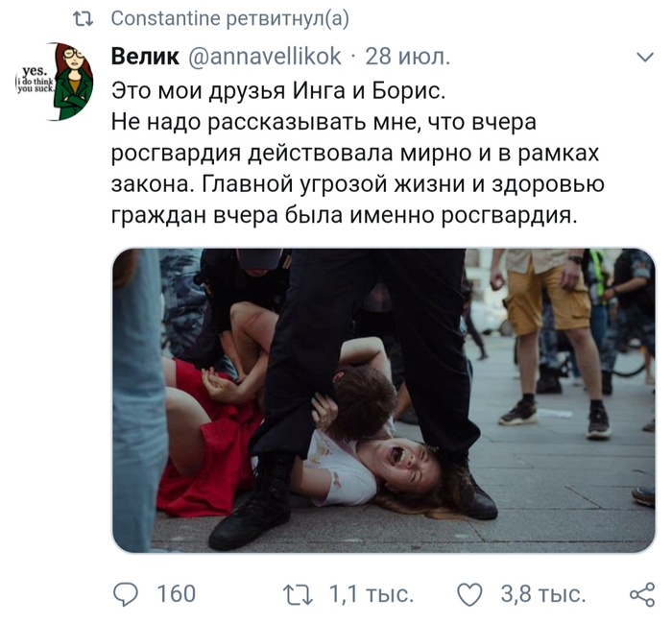Retweet this post using the arrows icon
This screenshot has height=624, width=672.
point(299,595)
